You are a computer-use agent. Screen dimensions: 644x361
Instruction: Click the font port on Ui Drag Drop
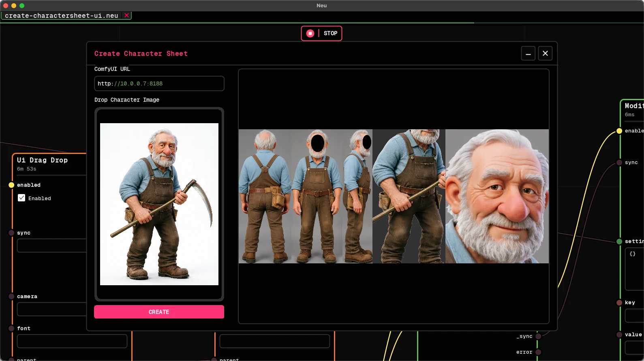pos(11,329)
